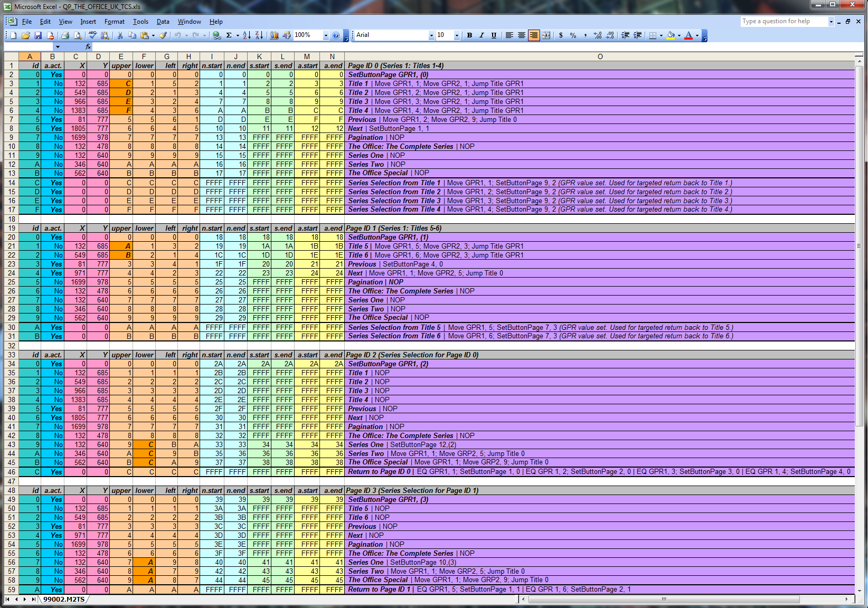Toggle Align Left
The image size is (868, 608).
tap(510, 35)
